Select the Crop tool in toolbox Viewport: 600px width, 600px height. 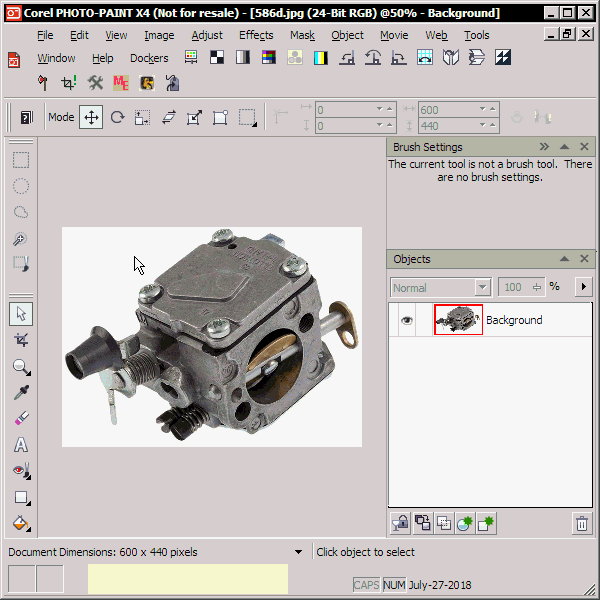click(21, 340)
